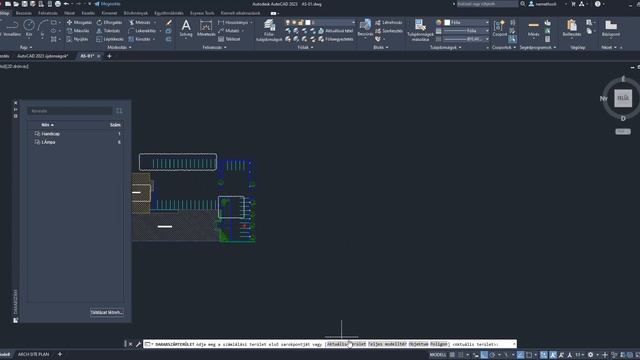Select the Szöveg text tool

pos(186,29)
